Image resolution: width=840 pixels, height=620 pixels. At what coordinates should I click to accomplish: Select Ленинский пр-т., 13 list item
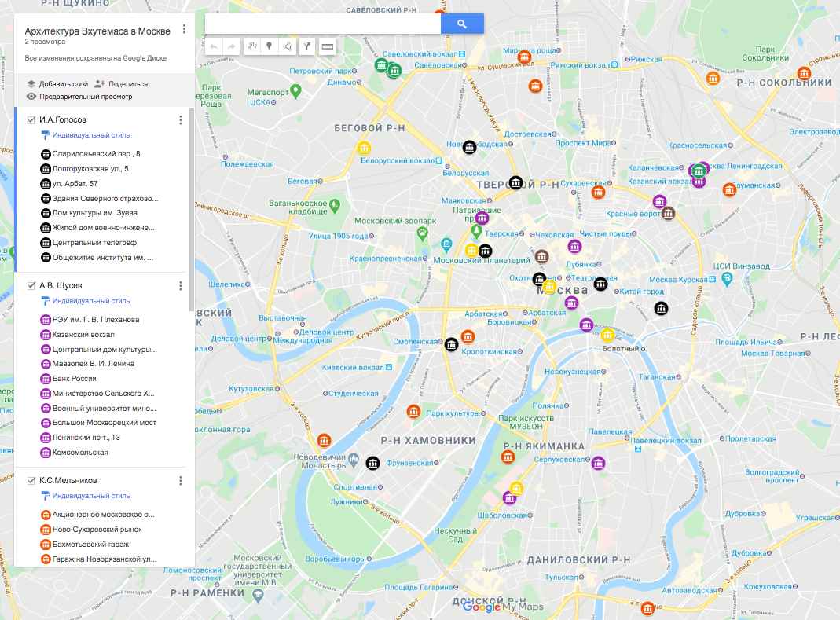[86, 437]
